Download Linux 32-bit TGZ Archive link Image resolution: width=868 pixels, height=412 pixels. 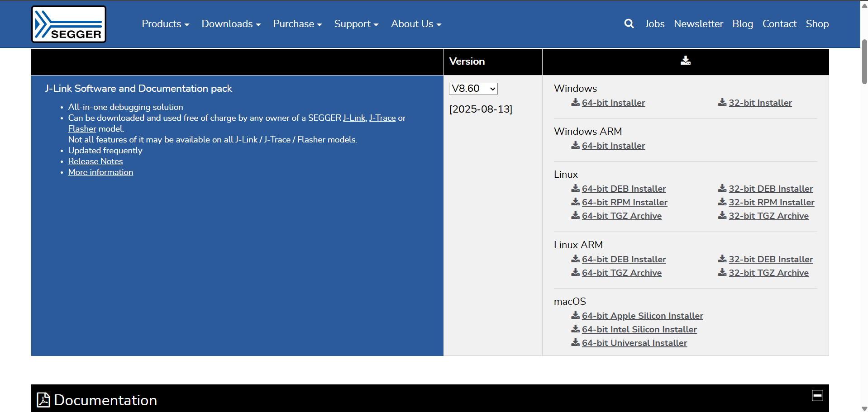point(768,216)
